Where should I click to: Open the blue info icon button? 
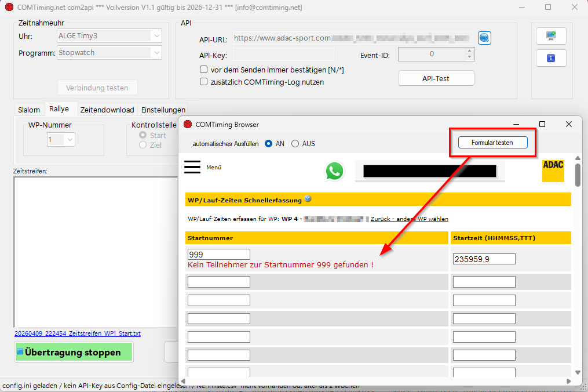(x=550, y=58)
